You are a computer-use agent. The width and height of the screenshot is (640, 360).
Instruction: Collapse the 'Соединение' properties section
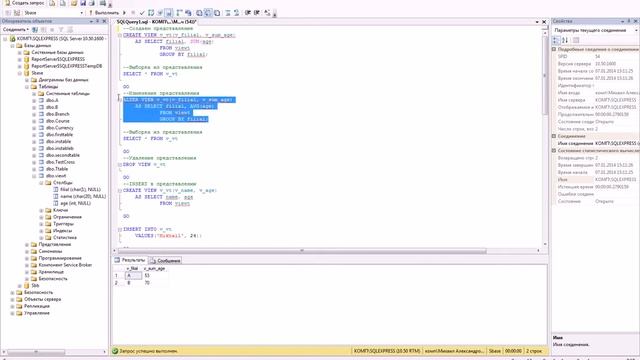coord(554,136)
